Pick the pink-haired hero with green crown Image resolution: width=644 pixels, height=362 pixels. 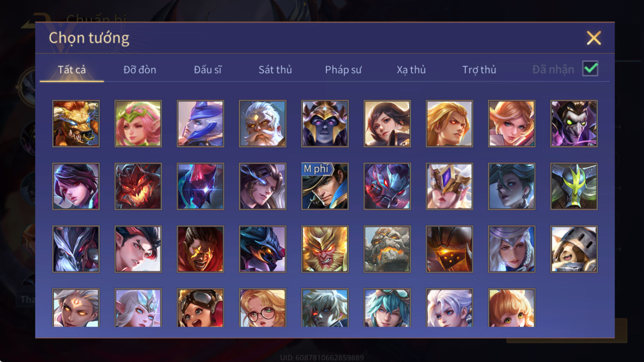138,123
